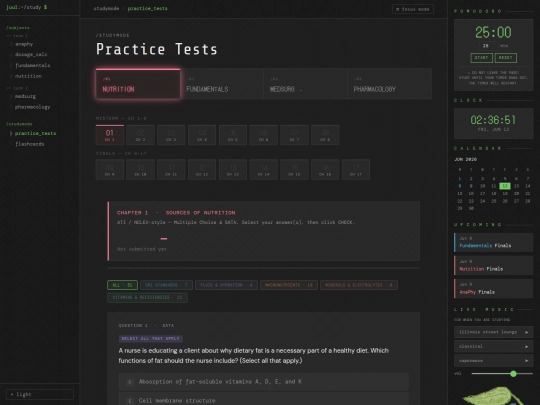Open anaphy in sidebar
Screen dimensions: 540x405
24,44
